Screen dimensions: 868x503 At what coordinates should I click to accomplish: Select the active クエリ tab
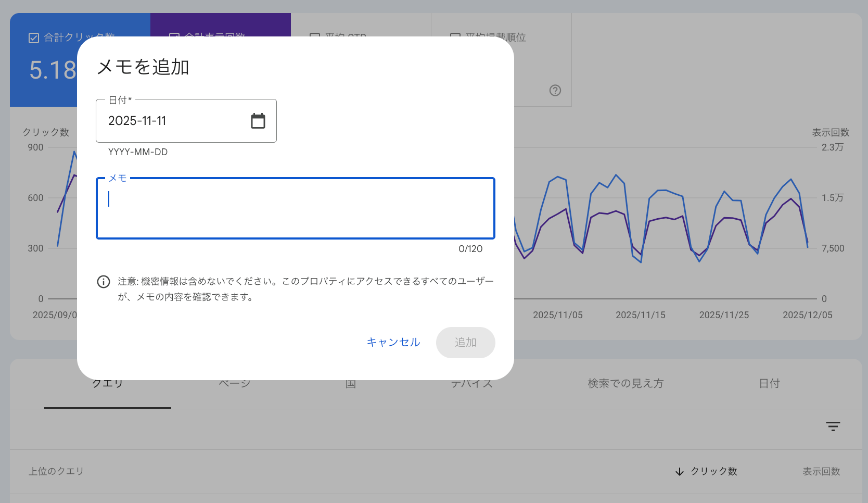pos(107,383)
